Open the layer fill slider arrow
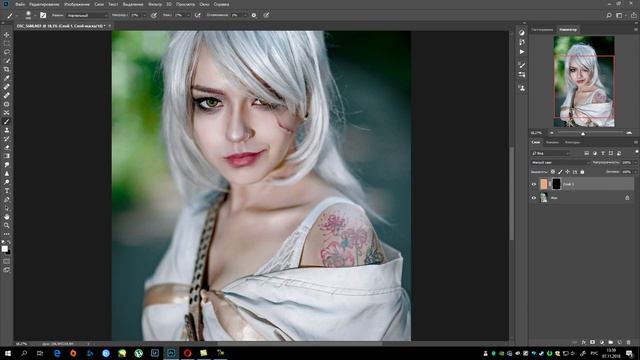Screen dimensions: 640x360 (x=636, y=172)
